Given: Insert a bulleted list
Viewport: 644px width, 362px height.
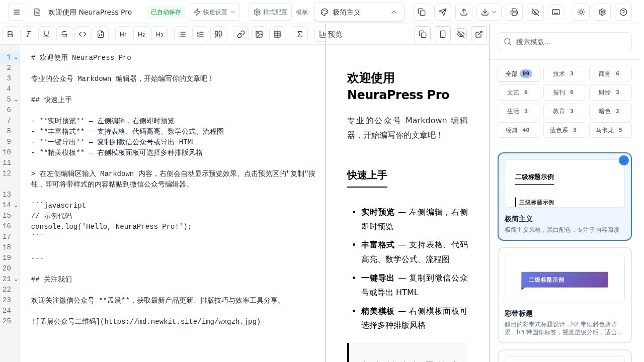Looking at the screenshot, I should (182, 34).
